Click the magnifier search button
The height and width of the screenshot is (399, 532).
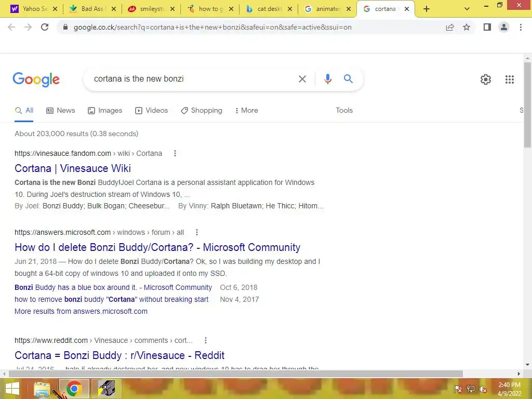click(x=348, y=79)
